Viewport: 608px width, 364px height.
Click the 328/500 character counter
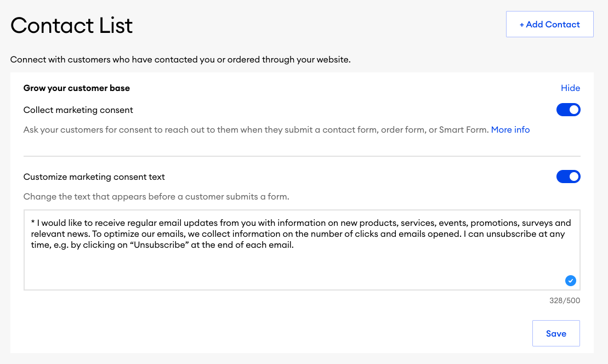coord(565,300)
